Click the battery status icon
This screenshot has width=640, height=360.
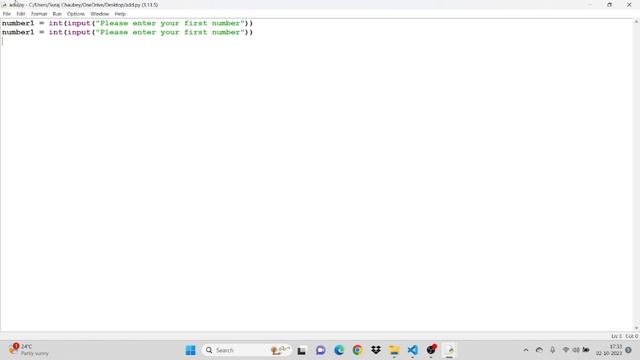(586, 350)
